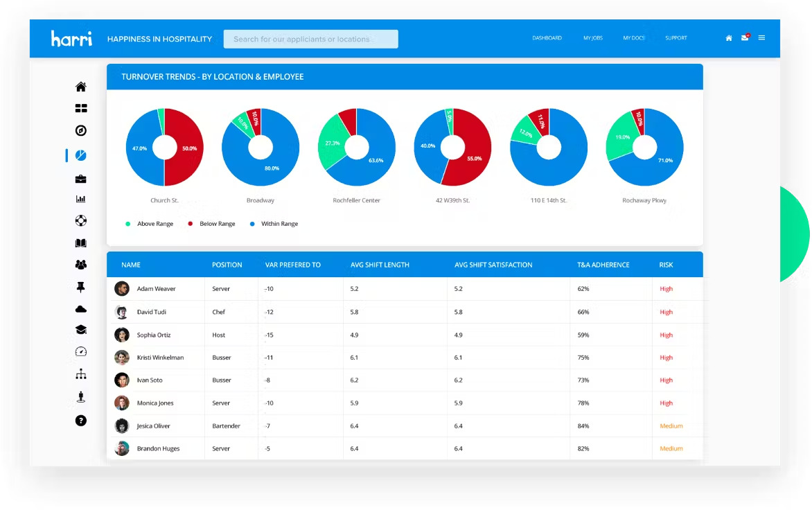Viewport: 812px width, 510px height.
Task: Select the Rochfeller Center pie chart
Action: point(357,147)
